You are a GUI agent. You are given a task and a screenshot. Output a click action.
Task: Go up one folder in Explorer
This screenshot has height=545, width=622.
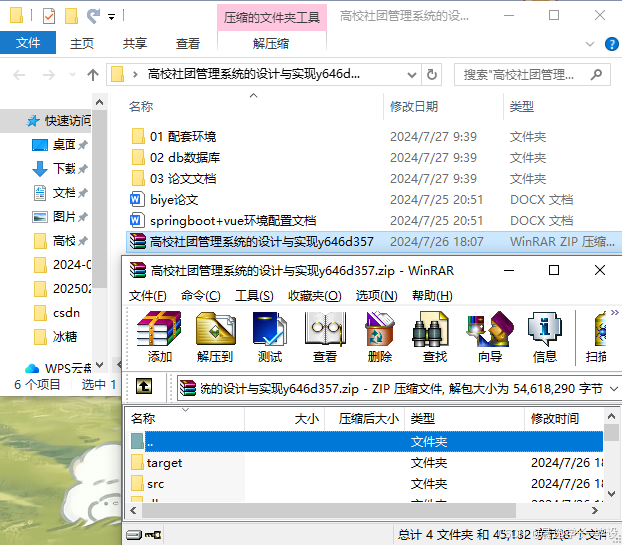(x=93, y=75)
